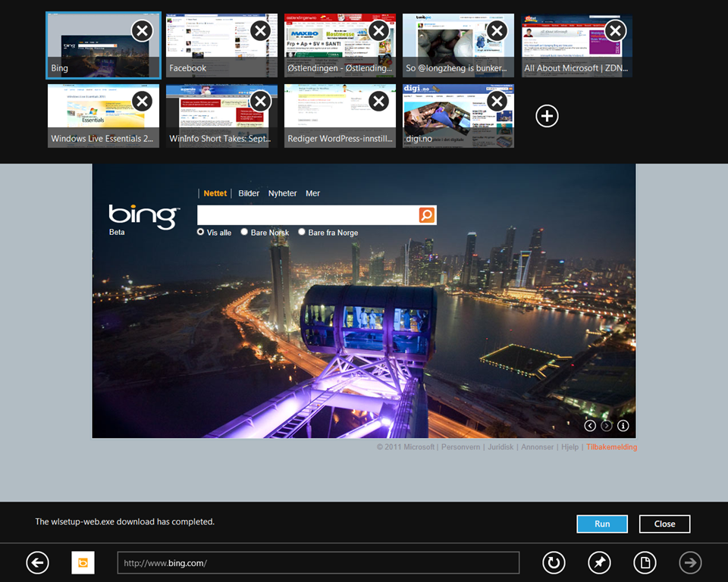The width and height of the screenshot is (728, 582).
Task: Open the Tilbakemelding footer link
Action: coord(611,447)
